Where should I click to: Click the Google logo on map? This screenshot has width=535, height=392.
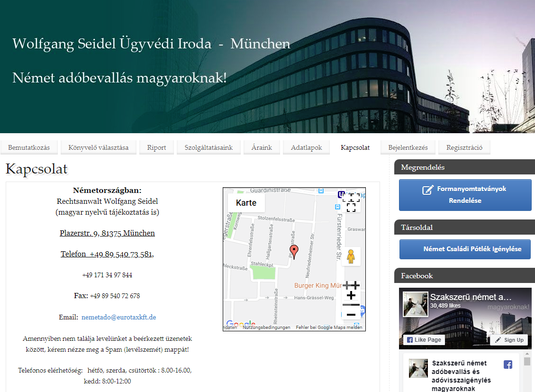pyautogui.click(x=241, y=324)
